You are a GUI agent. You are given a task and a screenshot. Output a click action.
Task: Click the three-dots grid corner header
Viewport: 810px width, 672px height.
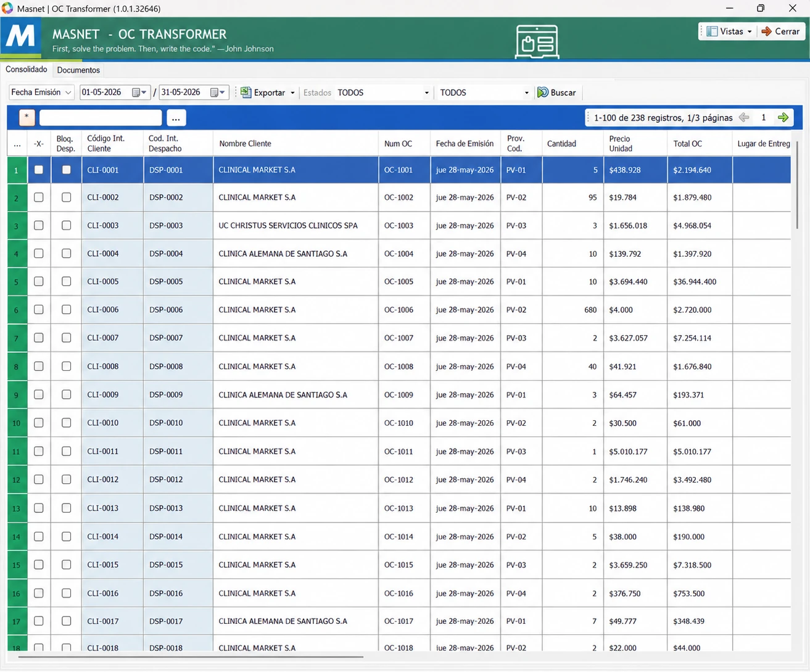[x=17, y=143]
